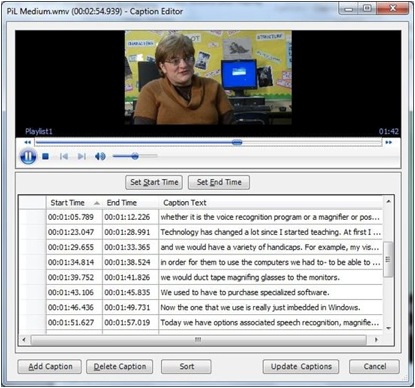The width and height of the screenshot is (415, 388).
Task: Click Set Start Time button
Action: click(x=154, y=182)
